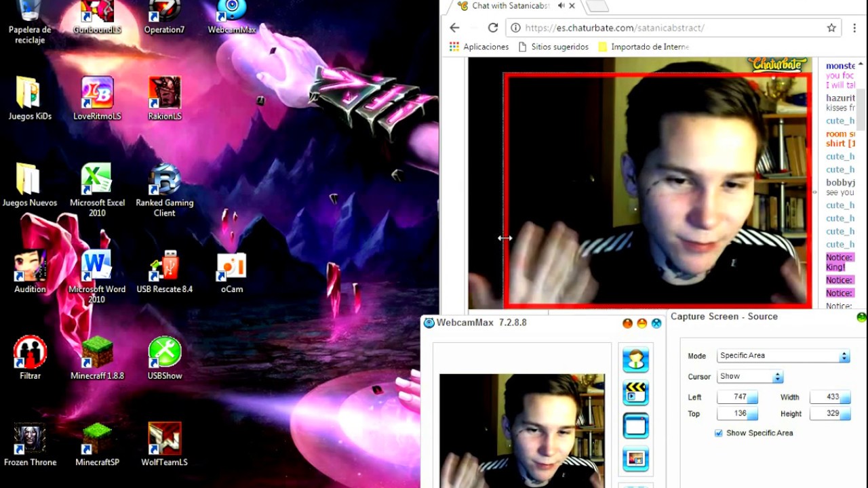Bookmark this page with the star icon
The image size is (868, 488).
coord(831,28)
